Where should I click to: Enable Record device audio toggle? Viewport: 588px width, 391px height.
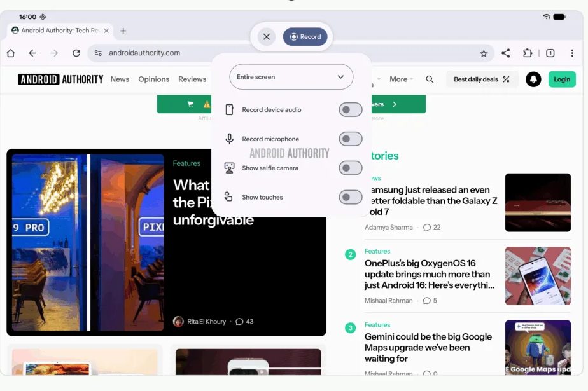(350, 110)
